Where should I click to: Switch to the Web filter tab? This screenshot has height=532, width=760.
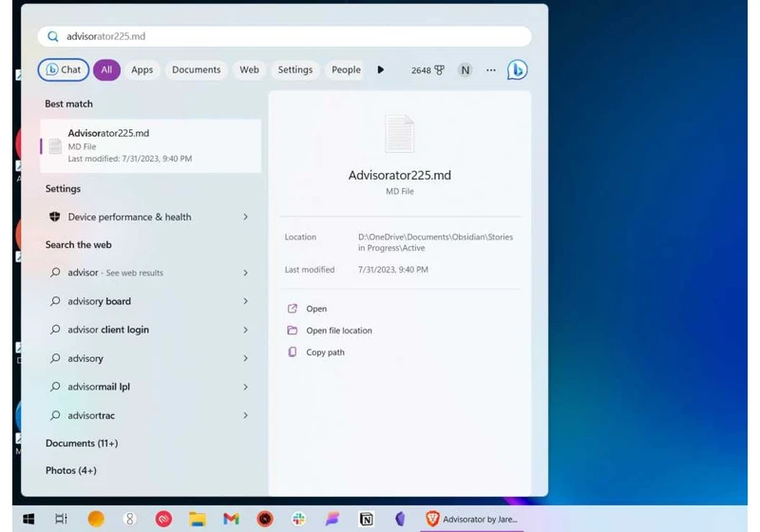pos(249,69)
